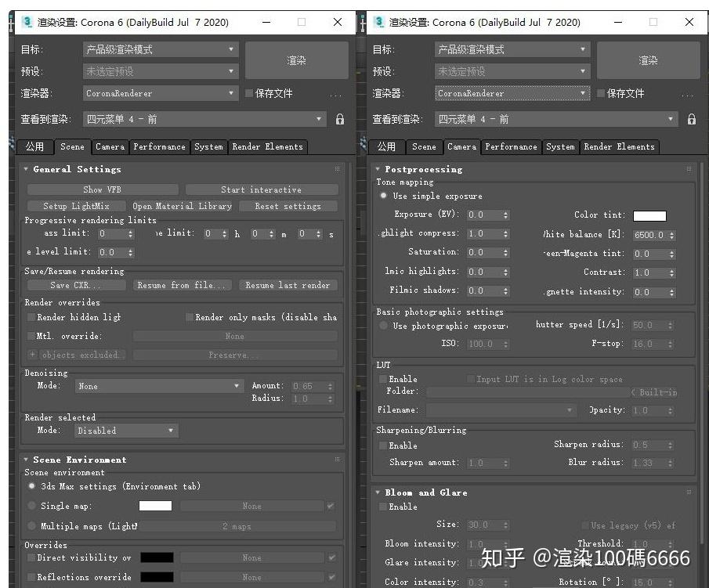The width and height of the screenshot is (709, 588).
Task: Click Start interactive button
Action: click(x=262, y=189)
